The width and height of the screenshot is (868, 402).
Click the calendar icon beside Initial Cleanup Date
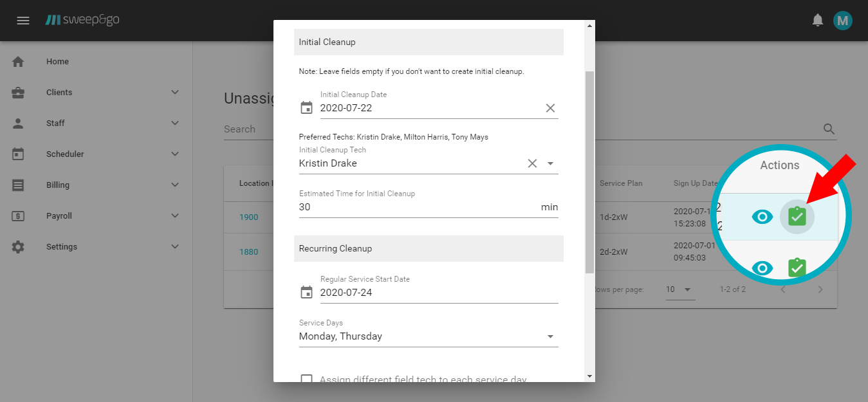tap(306, 107)
